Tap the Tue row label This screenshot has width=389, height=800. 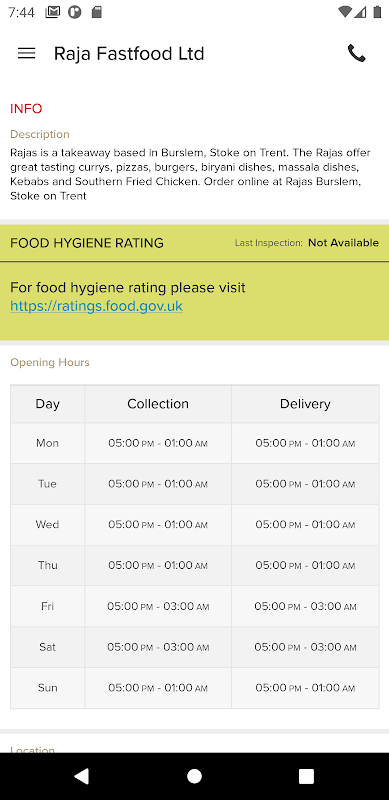(x=47, y=484)
